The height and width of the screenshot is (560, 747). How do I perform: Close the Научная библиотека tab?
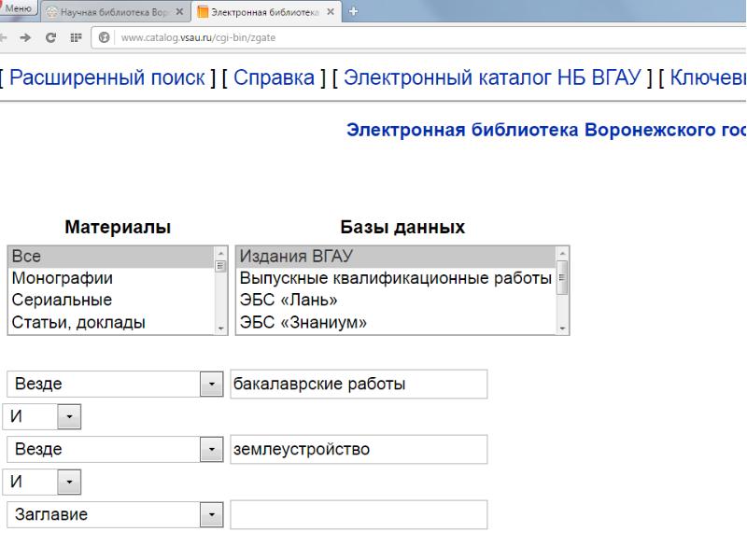(x=179, y=12)
